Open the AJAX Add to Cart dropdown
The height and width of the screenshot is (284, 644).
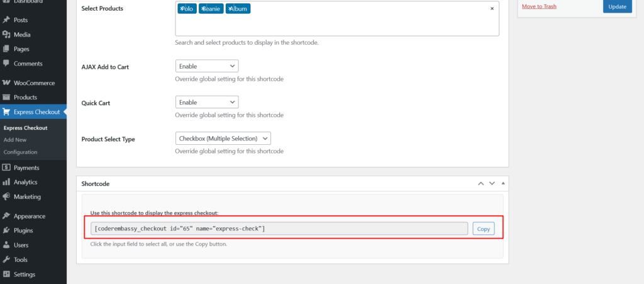click(206, 66)
